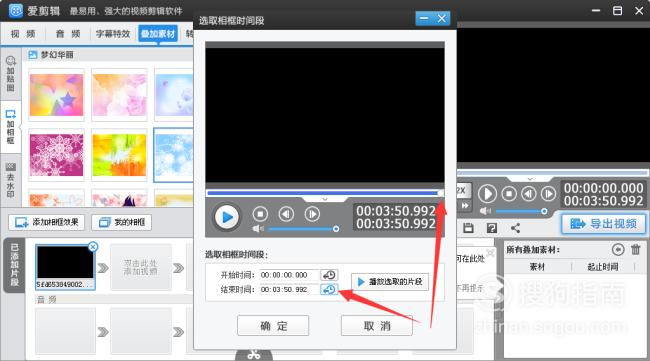Click 添加相框效果 button
Viewport: 650px width, 361px height.
46,223
